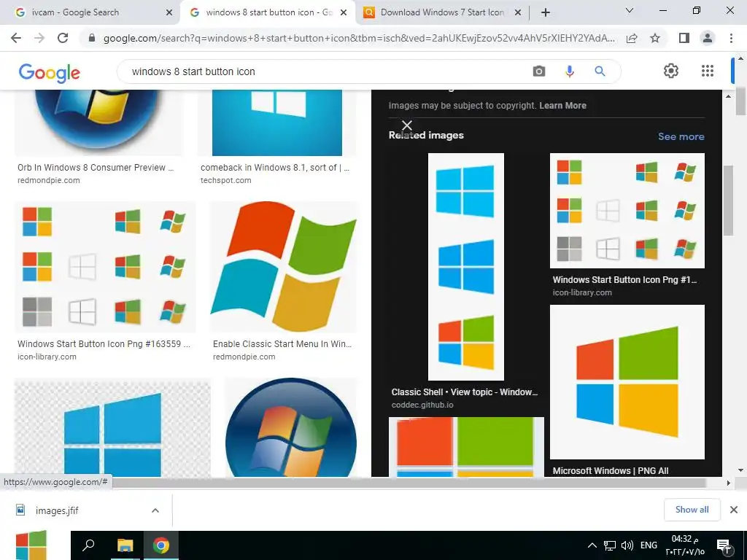Select the blue Windows logo on transparent background

point(112,427)
